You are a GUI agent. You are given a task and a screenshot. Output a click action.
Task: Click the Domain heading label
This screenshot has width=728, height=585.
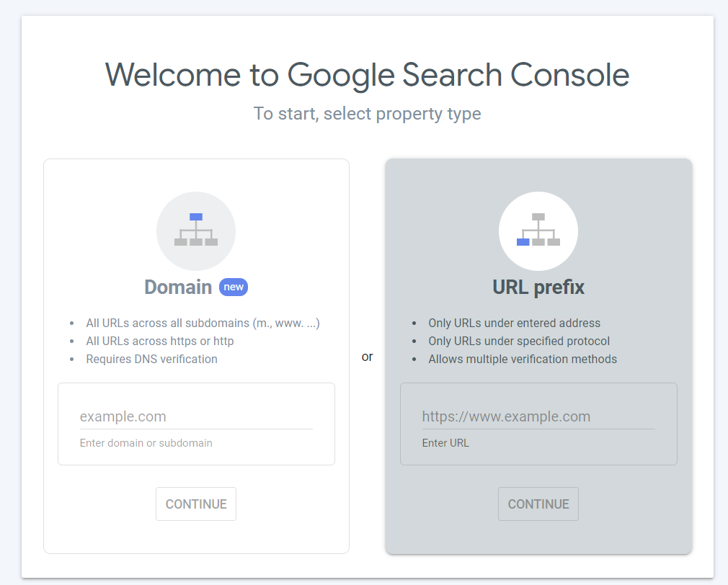[x=178, y=287]
